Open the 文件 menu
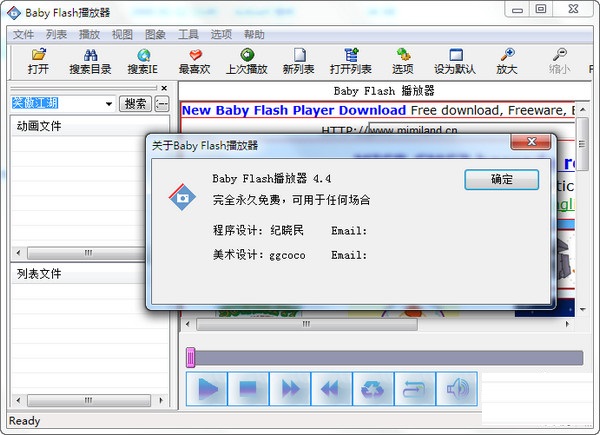Viewport: 600px width, 435px height. point(23,34)
